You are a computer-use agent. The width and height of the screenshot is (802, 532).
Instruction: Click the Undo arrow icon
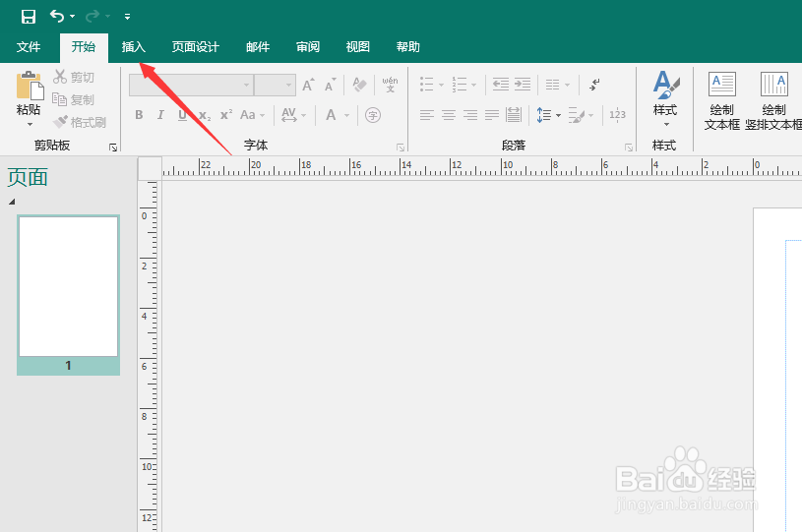coord(57,17)
